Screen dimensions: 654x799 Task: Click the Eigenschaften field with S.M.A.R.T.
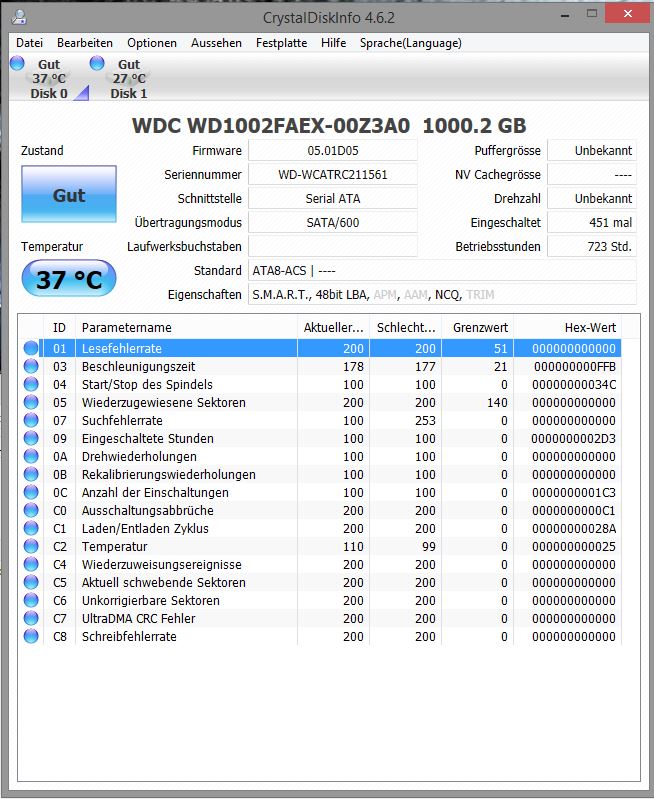[x=442, y=294]
